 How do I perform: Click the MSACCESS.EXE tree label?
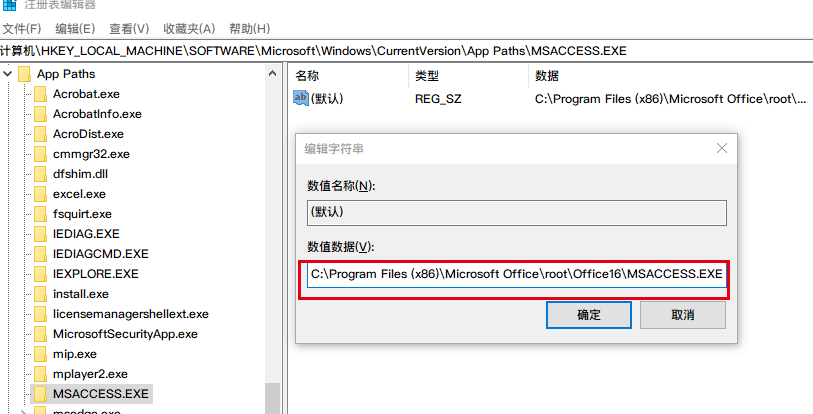[101, 394]
